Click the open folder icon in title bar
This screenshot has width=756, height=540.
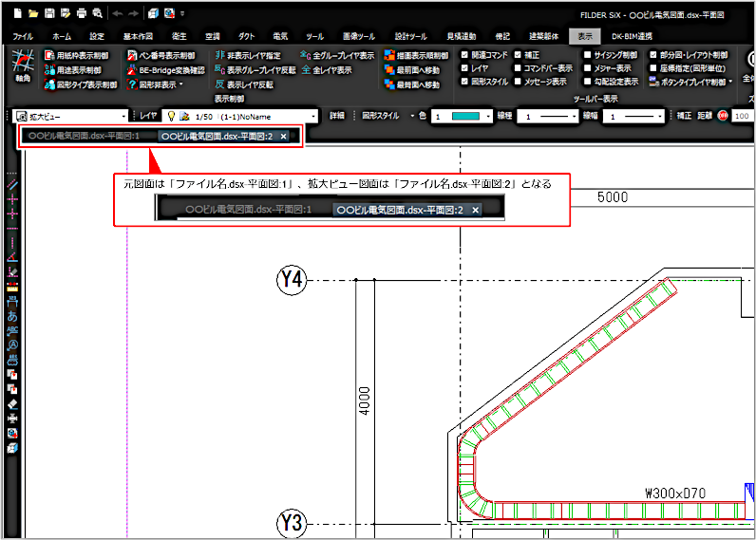[x=33, y=14]
